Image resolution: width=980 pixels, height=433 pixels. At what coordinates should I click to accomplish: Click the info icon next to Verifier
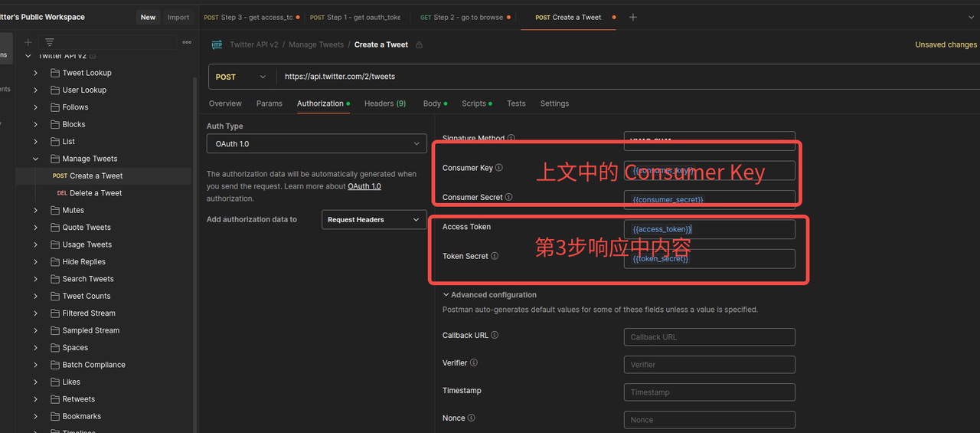click(x=474, y=362)
